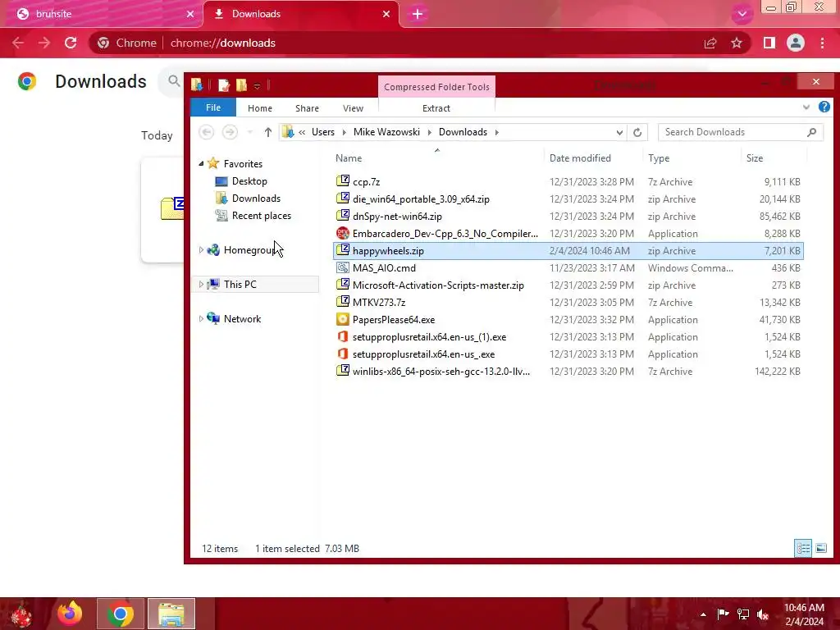Open the Chrome profile avatar
The image size is (840, 630).
pyautogui.click(x=796, y=43)
